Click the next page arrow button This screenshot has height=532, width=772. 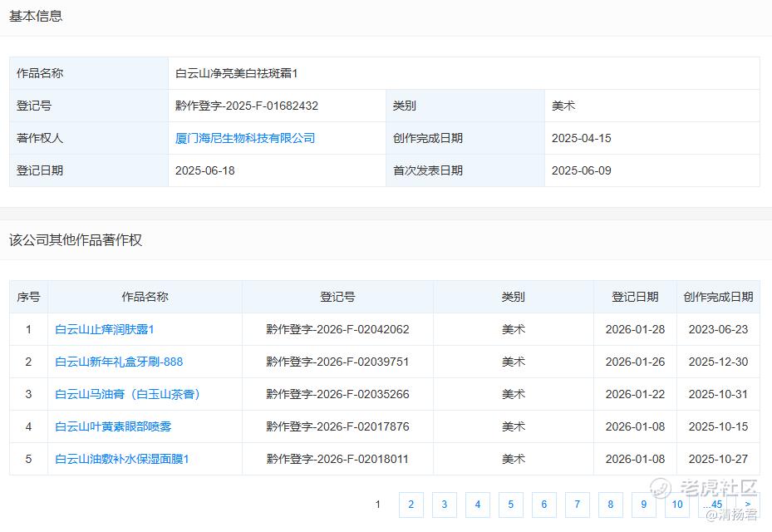tap(748, 505)
